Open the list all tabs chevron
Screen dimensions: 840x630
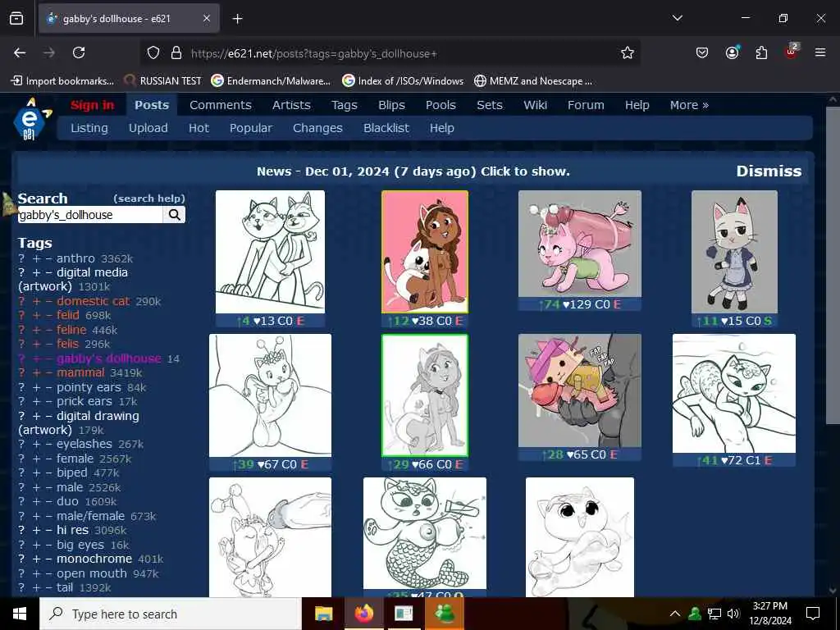pos(677,18)
